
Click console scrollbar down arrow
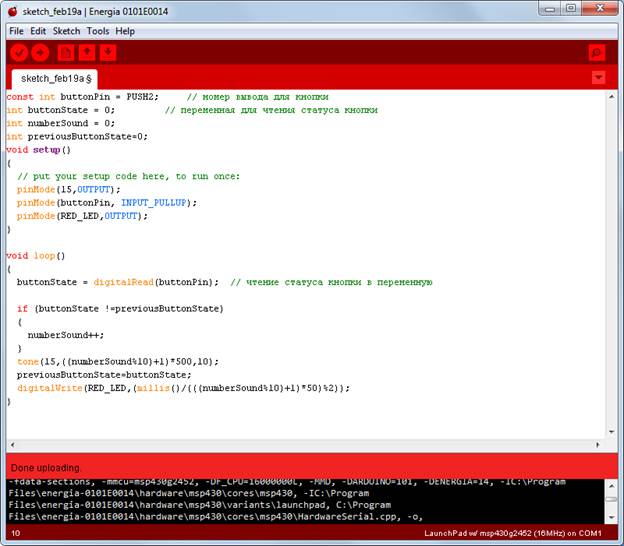pyautogui.click(x=612, y=517)
